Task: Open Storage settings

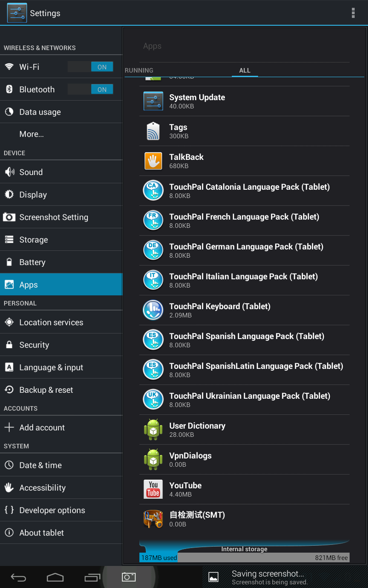Action: pyautogui.click(x=61, y=240)
